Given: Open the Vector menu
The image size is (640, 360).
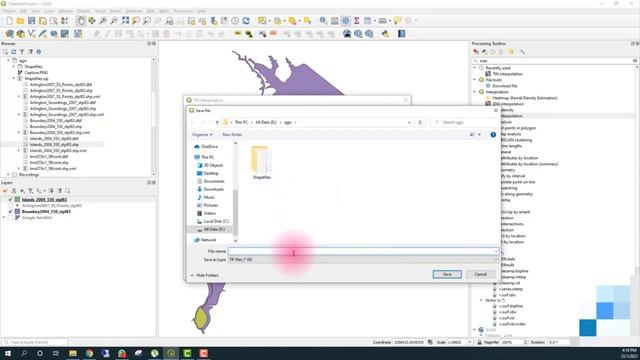Looking at the screenshot, I should [x=100, y=11].
